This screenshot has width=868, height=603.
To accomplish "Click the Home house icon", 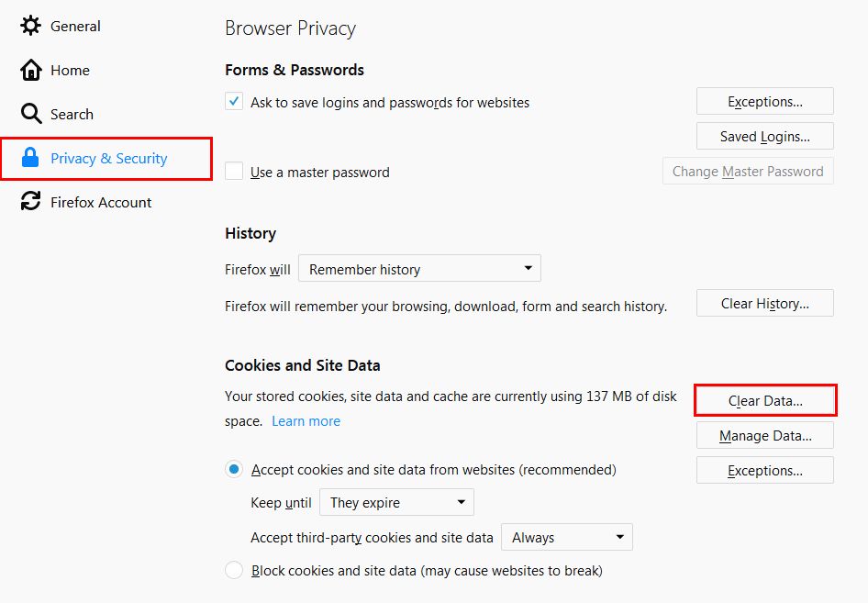I will click(31, 70).
